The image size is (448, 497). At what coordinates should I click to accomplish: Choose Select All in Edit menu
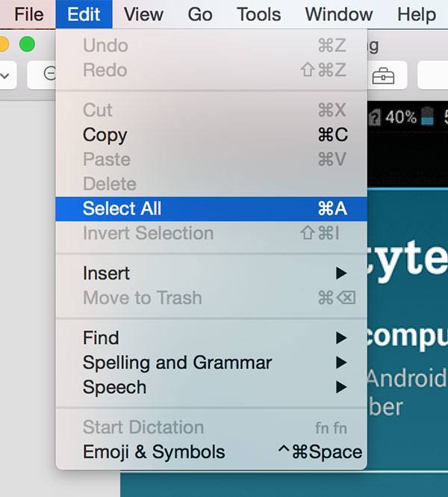click(x=211, y=209)
